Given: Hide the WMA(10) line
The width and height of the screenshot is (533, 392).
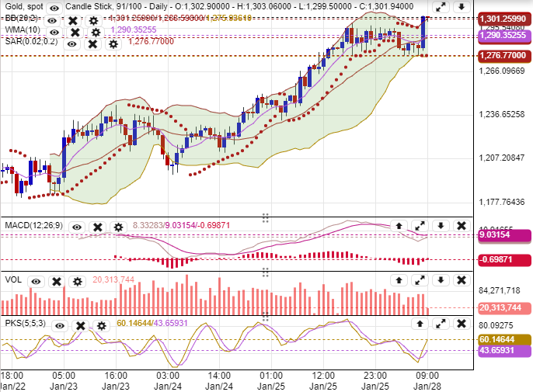Looking at the screenshot, I should [53, 32].
